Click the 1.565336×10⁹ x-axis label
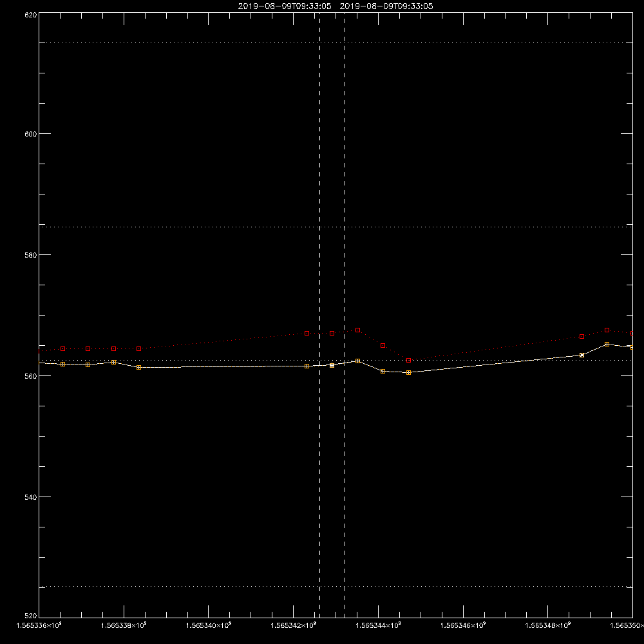Screen dimensions: 644x644 tap(39, 625)
